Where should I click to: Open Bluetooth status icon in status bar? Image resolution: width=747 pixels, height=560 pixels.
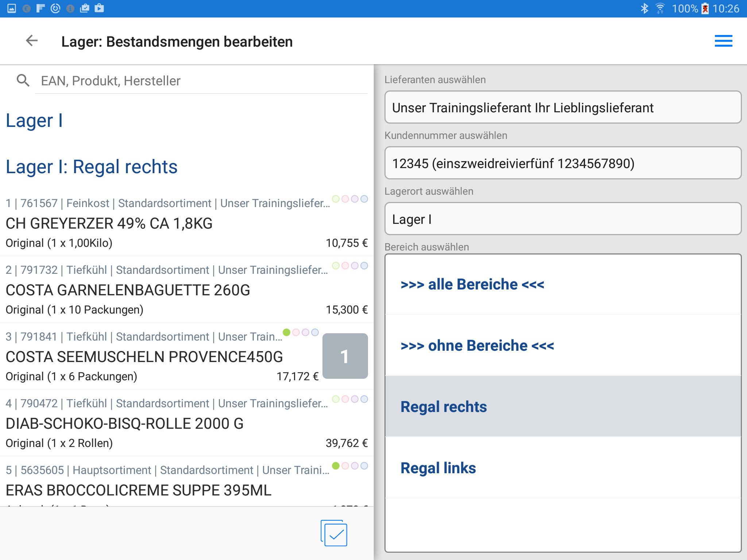(645, 8)
